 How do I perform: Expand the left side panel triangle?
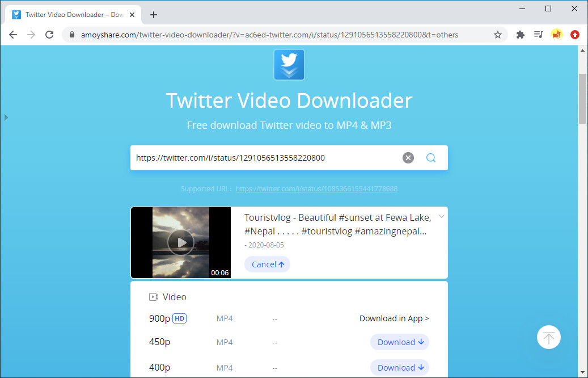point(6,117)
